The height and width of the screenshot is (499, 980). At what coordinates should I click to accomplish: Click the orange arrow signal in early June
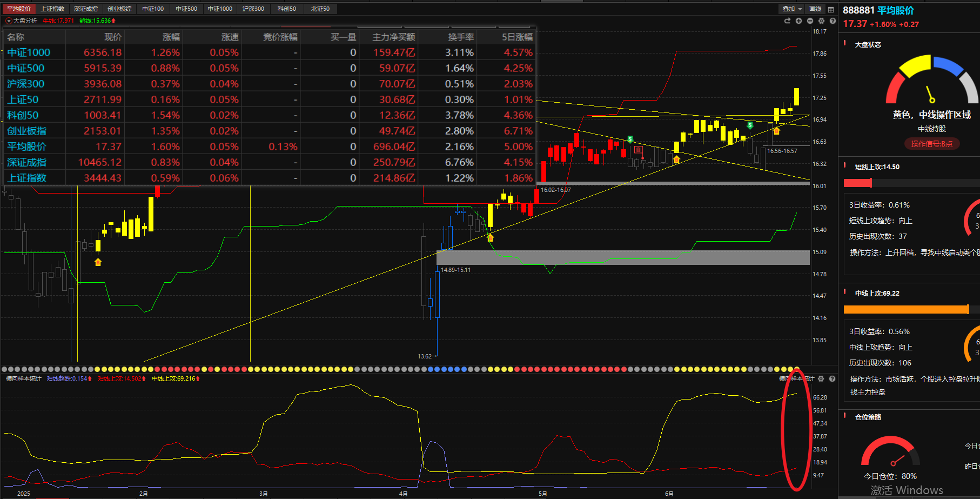[x=676, y=159]
